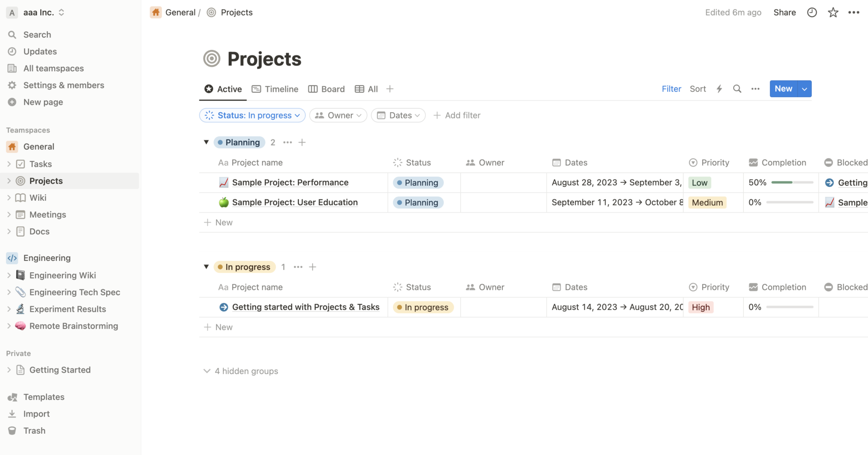Open the database options via the ellipsis icon

tap(755, 89)
